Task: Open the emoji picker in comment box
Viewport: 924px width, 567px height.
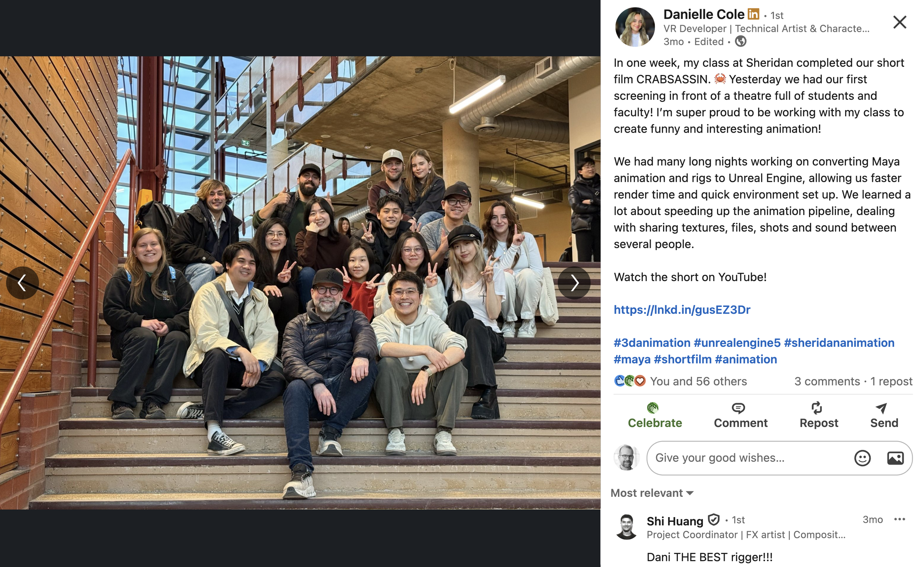Action: click(x=862, y=458)
